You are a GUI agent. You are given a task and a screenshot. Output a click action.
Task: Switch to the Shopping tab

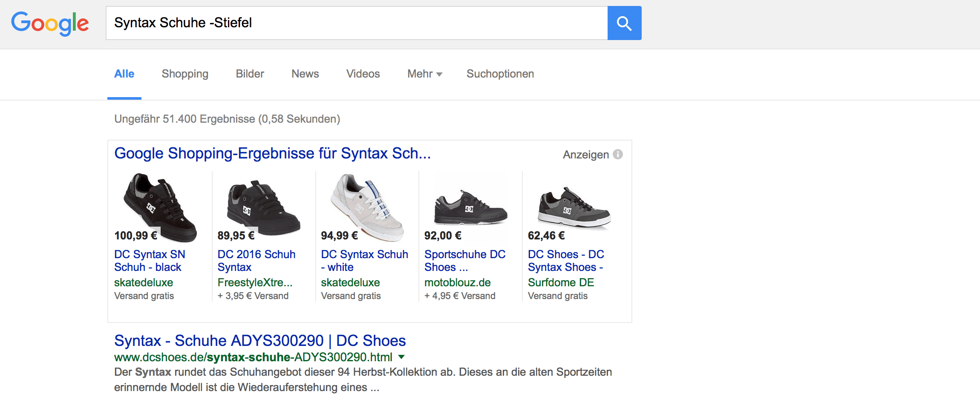tap(185, 74)
